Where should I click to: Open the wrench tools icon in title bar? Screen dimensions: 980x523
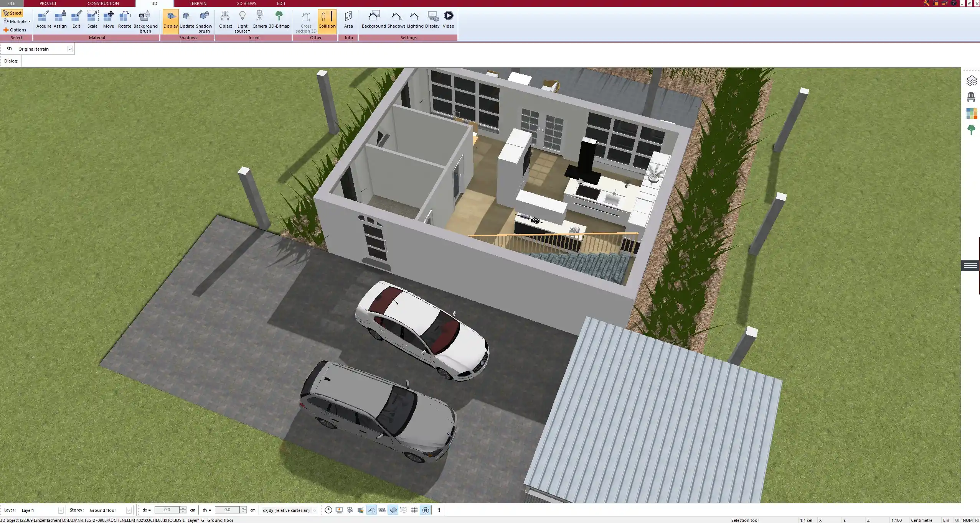coord(926,3)
